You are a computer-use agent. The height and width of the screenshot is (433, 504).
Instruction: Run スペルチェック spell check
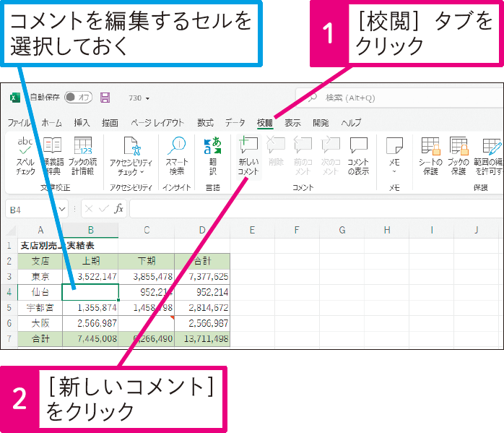(25, 156)
